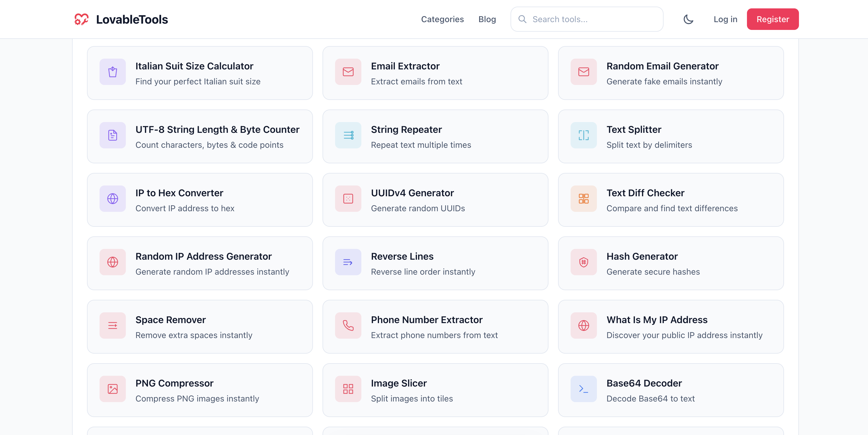
Task: Click the String Repeater sliders icon
Action: [348, 135]
